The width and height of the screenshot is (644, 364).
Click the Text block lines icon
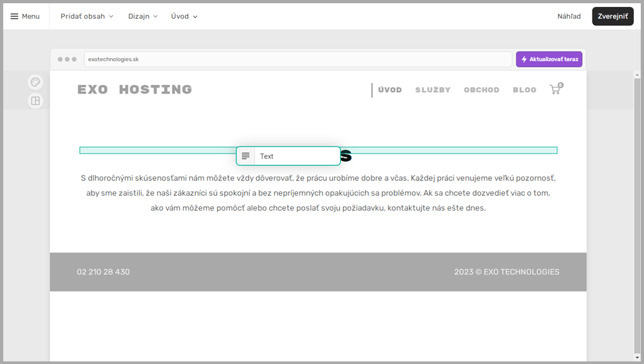coord(245,156)
